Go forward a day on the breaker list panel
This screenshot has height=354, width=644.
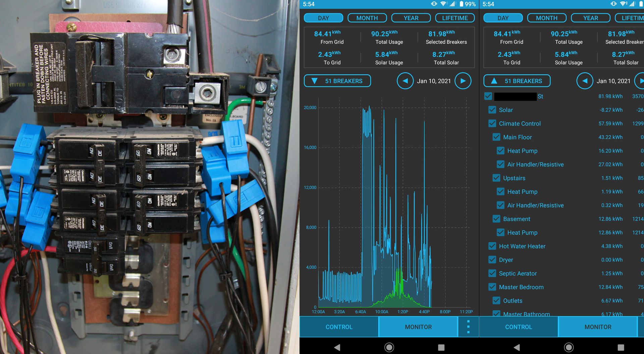tap(641, 81)
